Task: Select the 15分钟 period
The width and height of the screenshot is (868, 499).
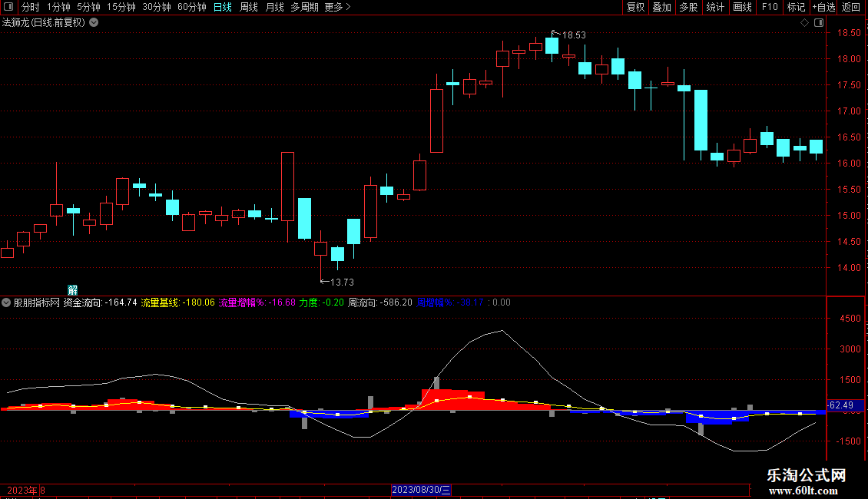Action: pyautogui.click(x=121, y=7)
